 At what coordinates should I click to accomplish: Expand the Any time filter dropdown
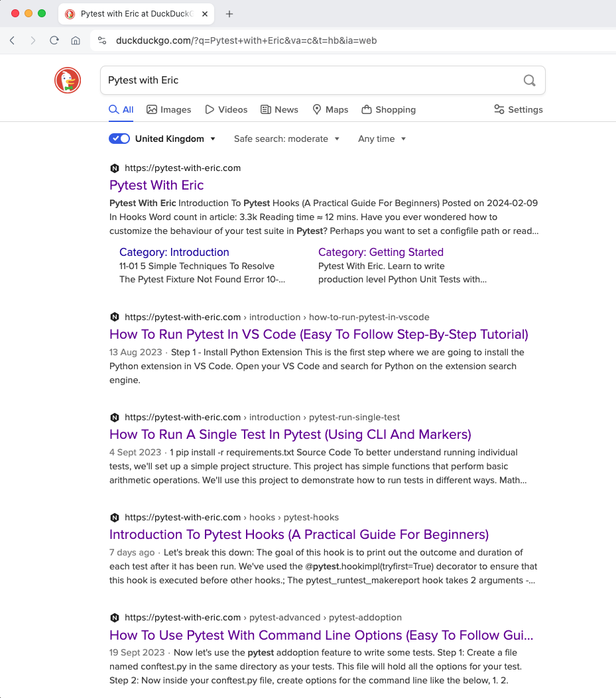coord(382,139)
